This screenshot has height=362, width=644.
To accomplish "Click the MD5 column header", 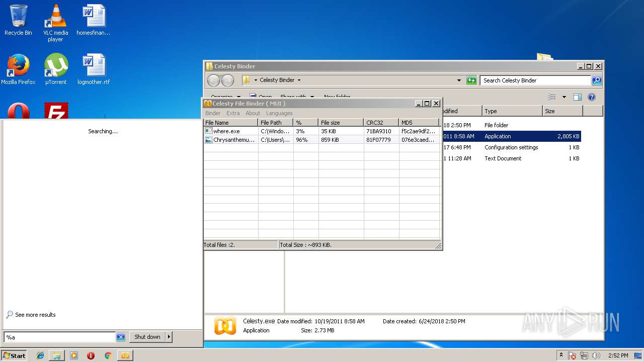I will click(x=419, y=123).
